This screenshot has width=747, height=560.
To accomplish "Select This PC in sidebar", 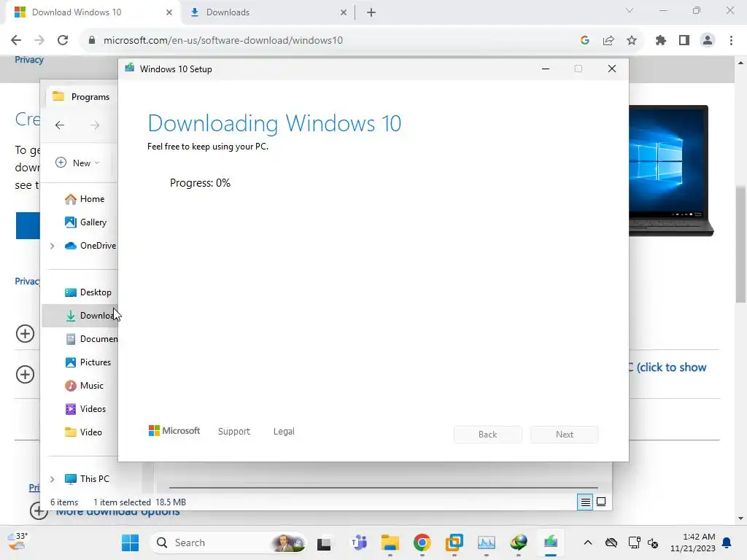I will tap(87, 479).
